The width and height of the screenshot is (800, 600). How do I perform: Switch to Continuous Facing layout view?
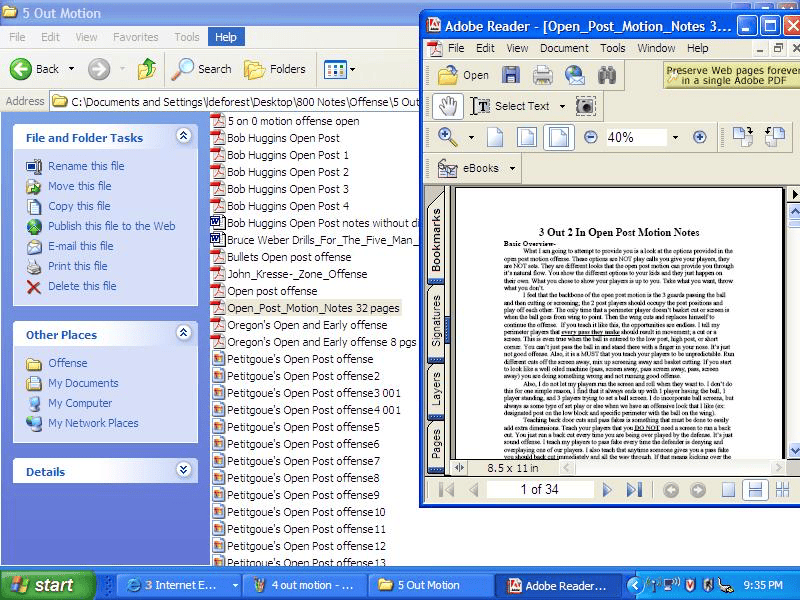[782, 490]
